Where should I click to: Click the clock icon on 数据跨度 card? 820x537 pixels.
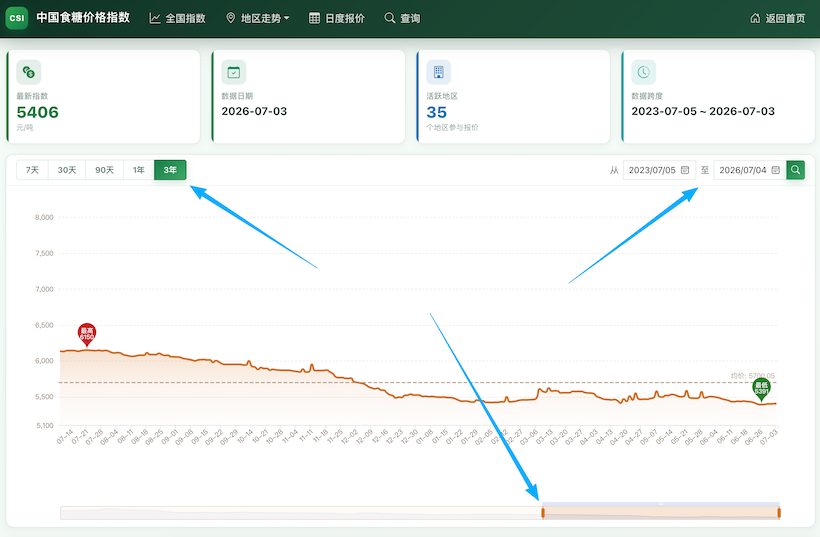pyautogui.click(x=643, y=72)
